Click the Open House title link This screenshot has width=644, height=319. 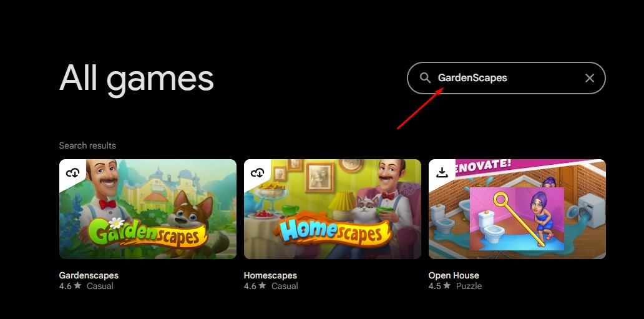coord(454,275)
